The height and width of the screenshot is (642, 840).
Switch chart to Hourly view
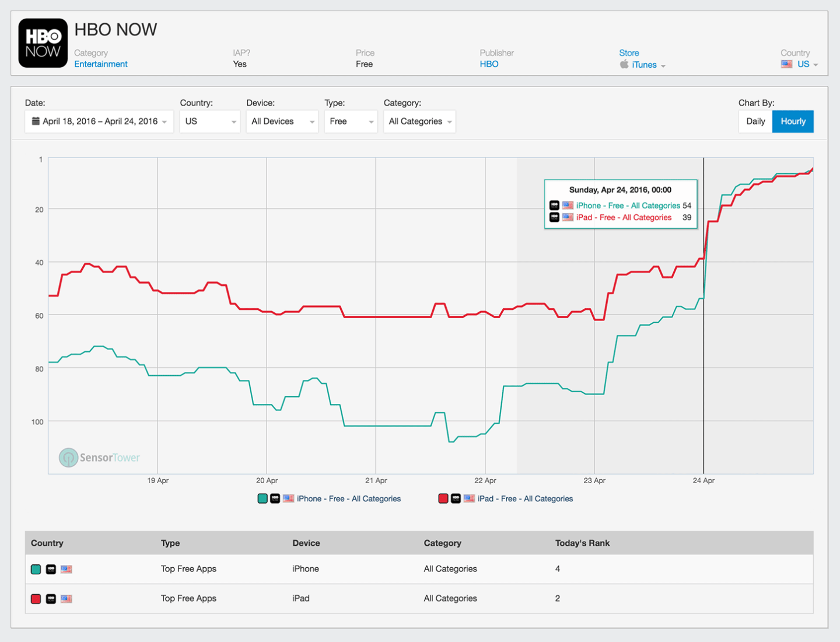(793, 121)
